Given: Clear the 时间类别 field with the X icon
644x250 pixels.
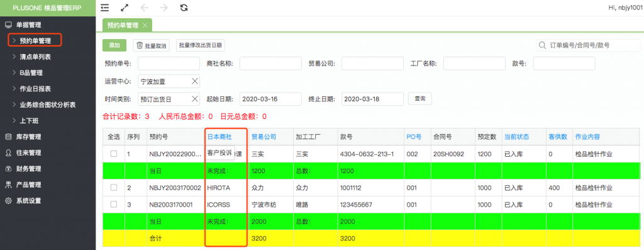Looking at the screenshot, I should [x=195, y=99].
